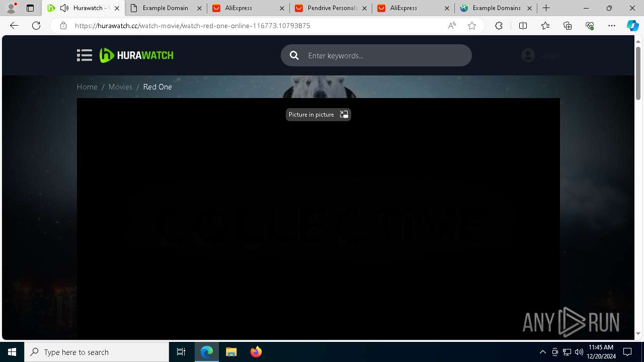Click the page scrollbar down arrow

(x=638, y=333)
